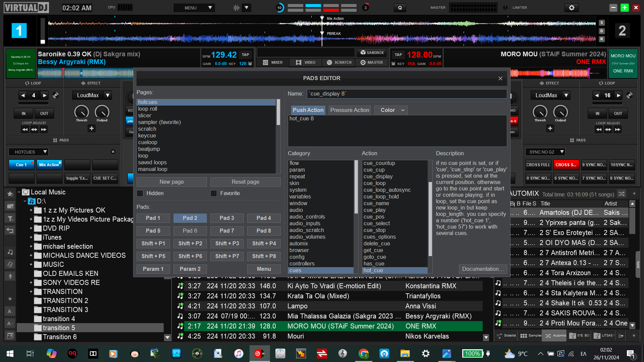Click the add favorite folder star icon

10,194
